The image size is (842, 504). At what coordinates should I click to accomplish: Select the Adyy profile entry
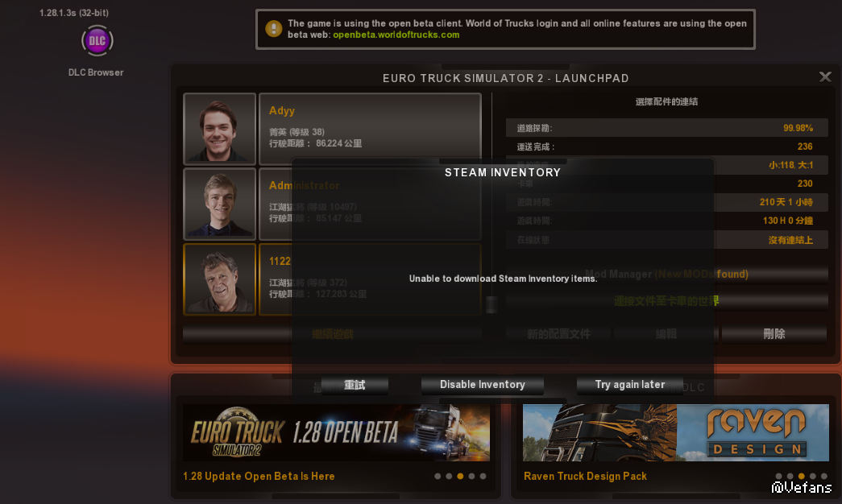[370, 129]
